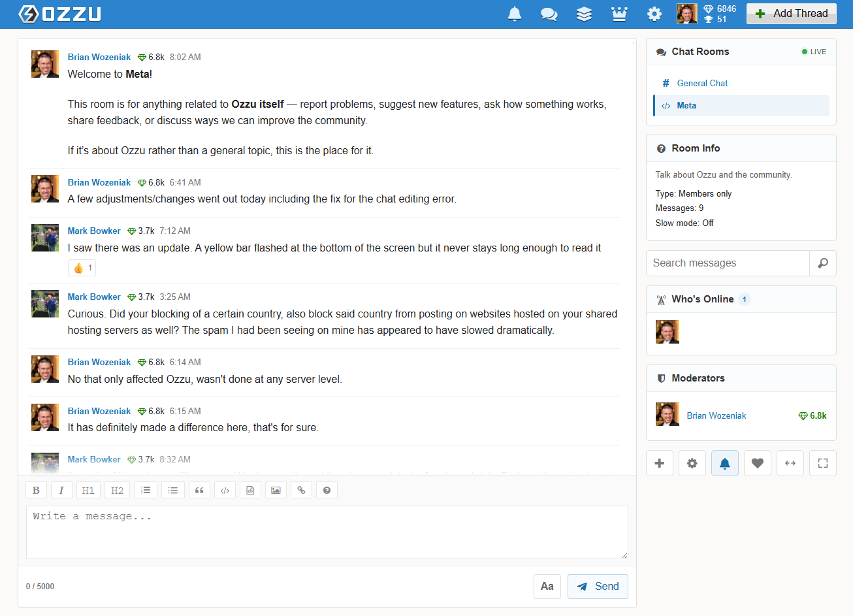Click the 3.7k points on 3:25 AM message
This screenshot has width=853, height=616.
coord(141,297)
